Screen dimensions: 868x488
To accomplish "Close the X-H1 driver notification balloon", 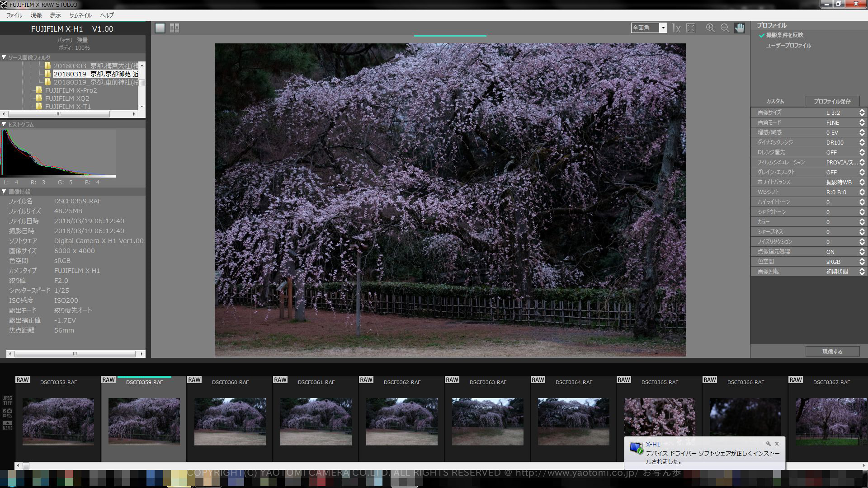I will pos(777,444).
